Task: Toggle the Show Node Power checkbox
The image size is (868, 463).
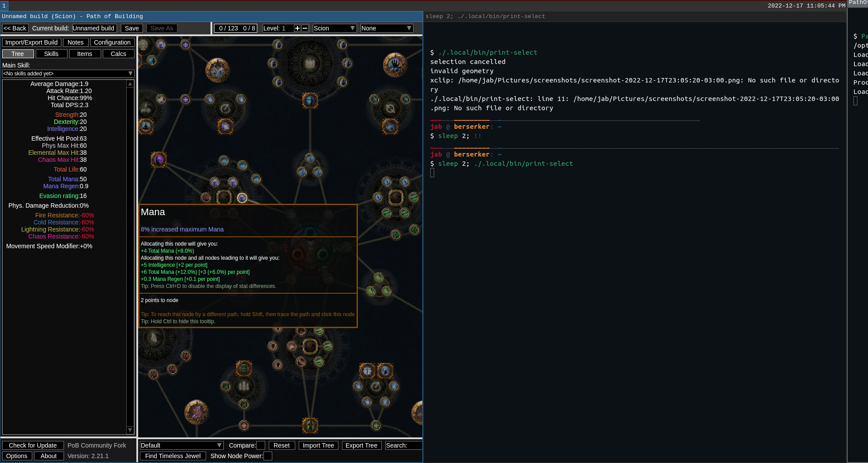Action: (x=267, y=456)
